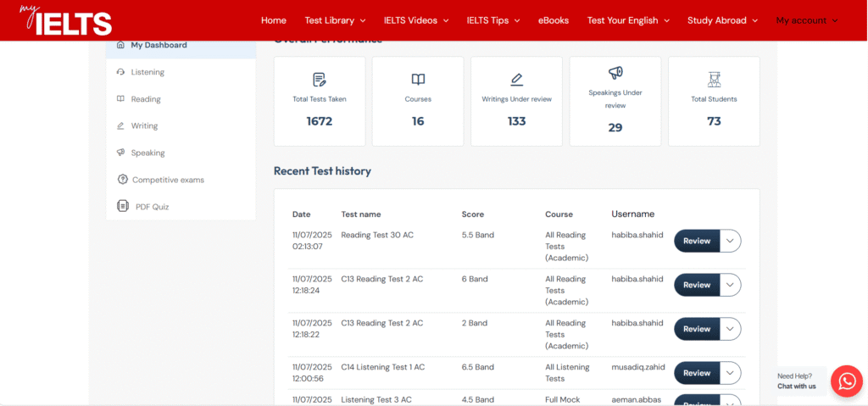868x406 pixels.
Task: Click the 5.5 Band score cell
Action: pos(478,235)
